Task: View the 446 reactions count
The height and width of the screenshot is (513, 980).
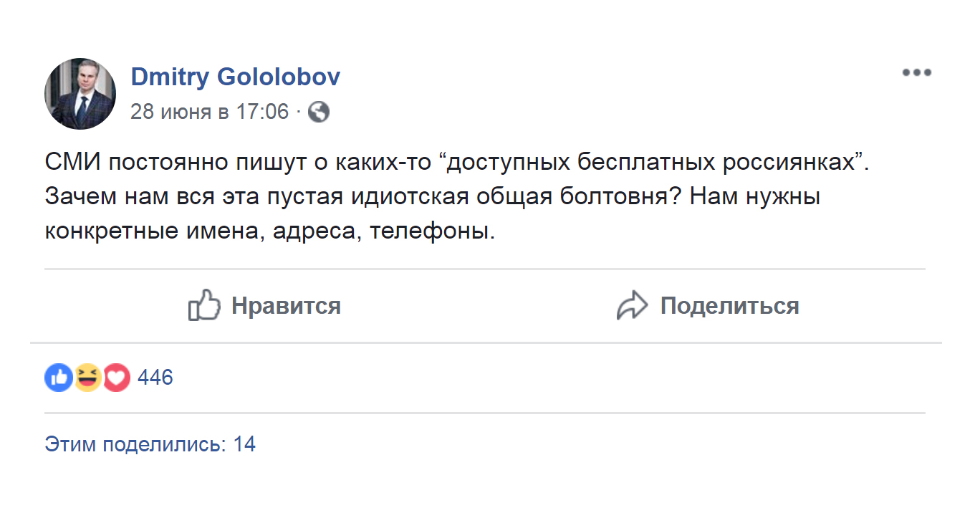Action: click(155, 377)
